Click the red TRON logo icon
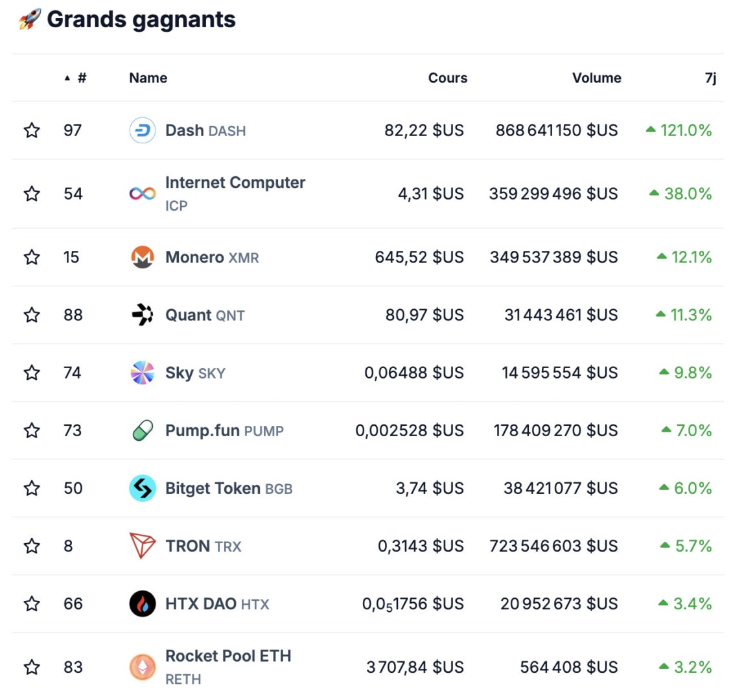The height and width of the screenshot is (700, 744). pyautogui.click(x=142, y=546)
